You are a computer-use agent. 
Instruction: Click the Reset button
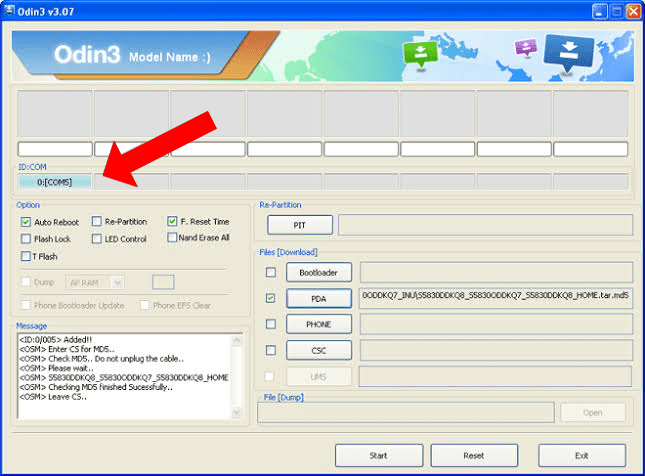[x=474, y=455]
